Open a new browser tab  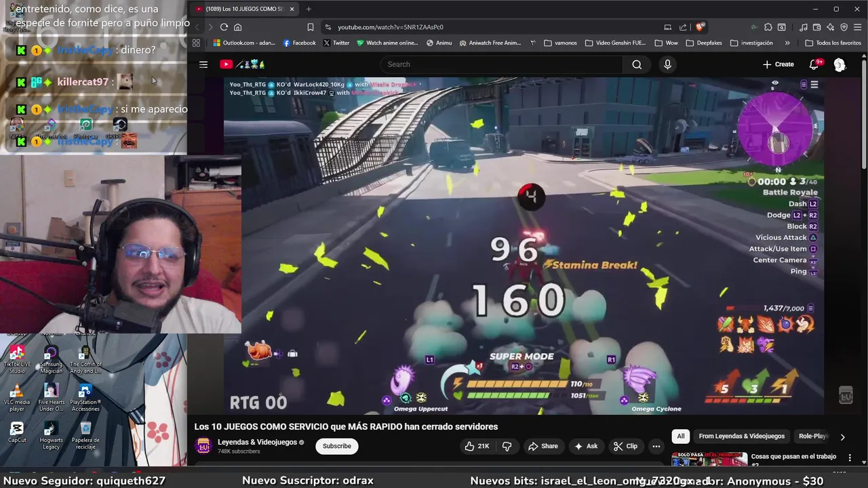pyautogui.click(x=309, y=9)
